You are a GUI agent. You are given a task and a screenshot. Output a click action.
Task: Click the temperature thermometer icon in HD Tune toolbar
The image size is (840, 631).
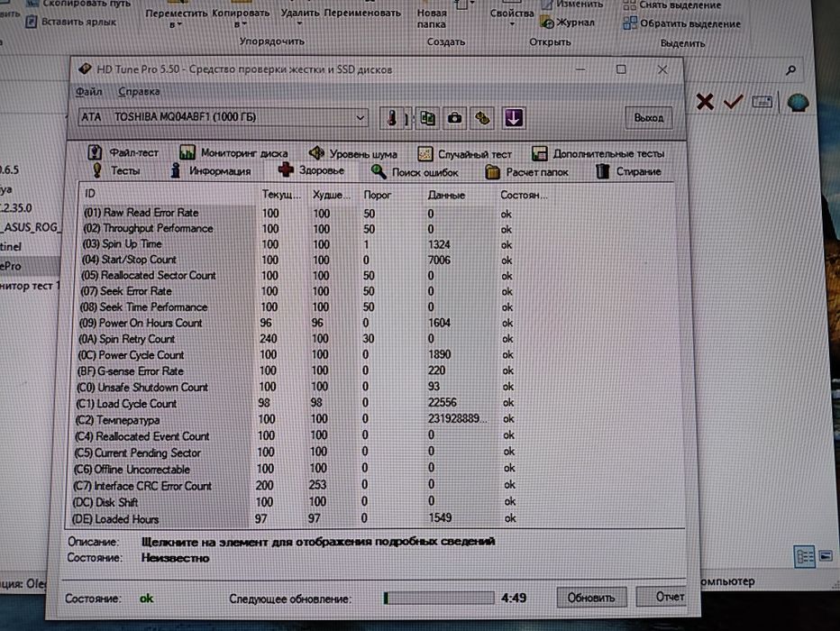(x=391, y=118)
